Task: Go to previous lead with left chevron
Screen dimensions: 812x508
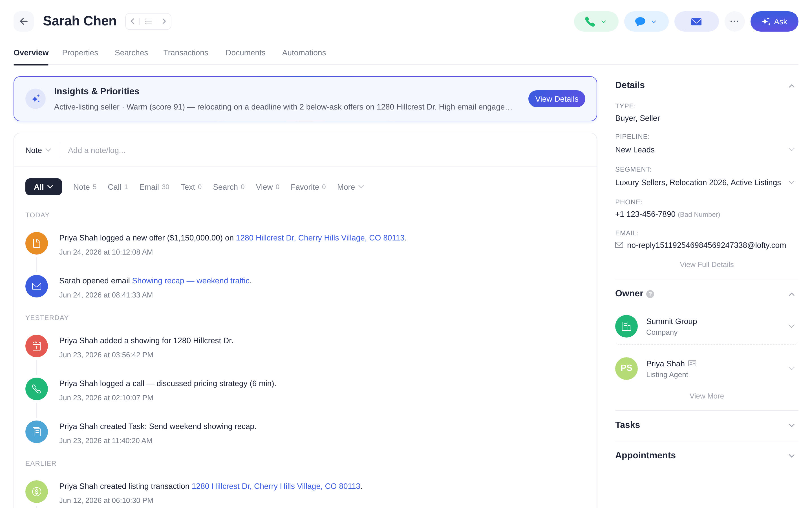Action: tap(133, 21)
